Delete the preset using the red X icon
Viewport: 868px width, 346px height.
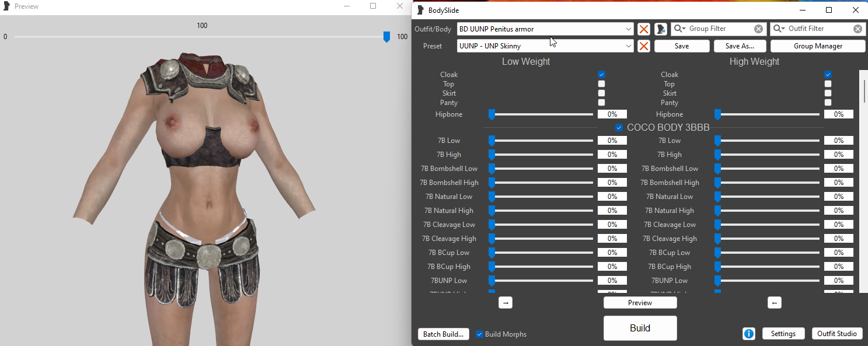coord(644,46)
